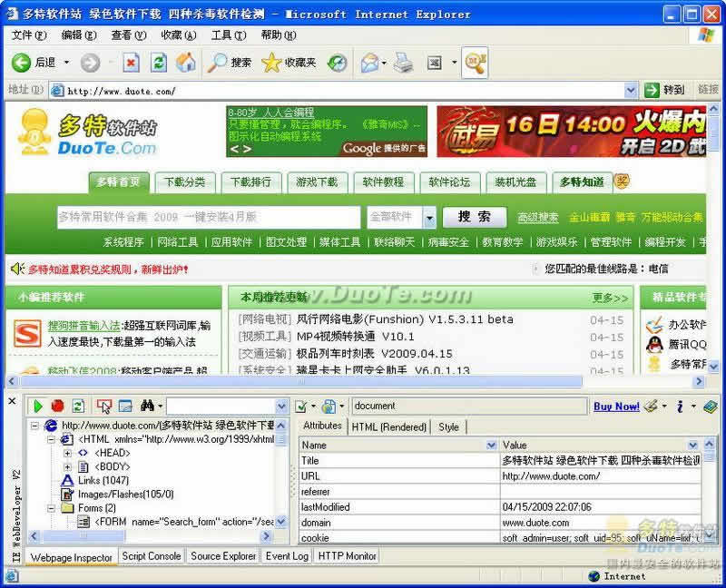Collapse the <HTML> tree node

point(51,439)
